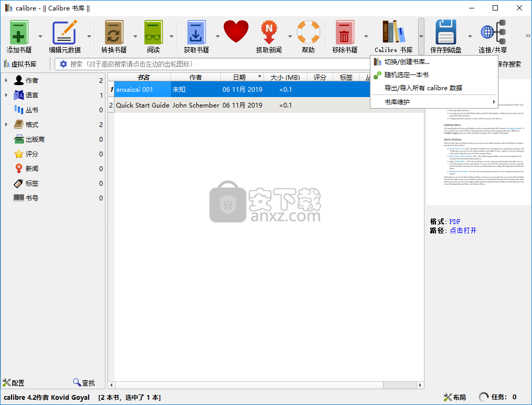Click the Find (查找) button in tag browser
Viewport: 532px width, 405px height.
(84, 383)
